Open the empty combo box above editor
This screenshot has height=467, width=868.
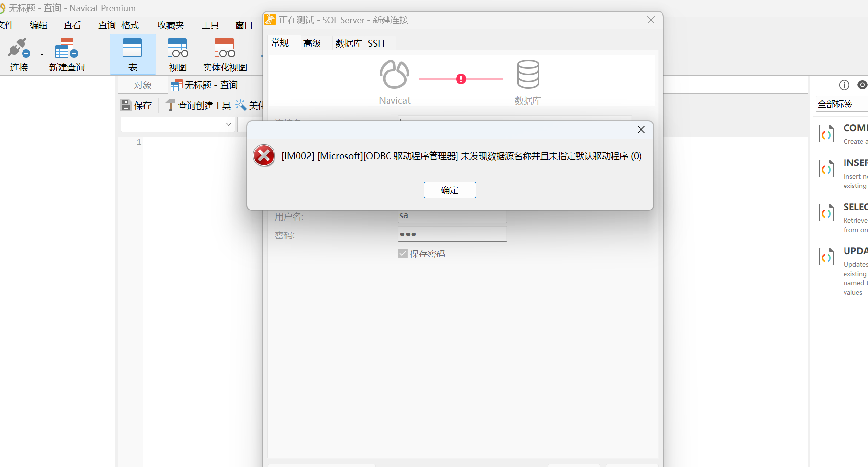click(x=178, y=124)
